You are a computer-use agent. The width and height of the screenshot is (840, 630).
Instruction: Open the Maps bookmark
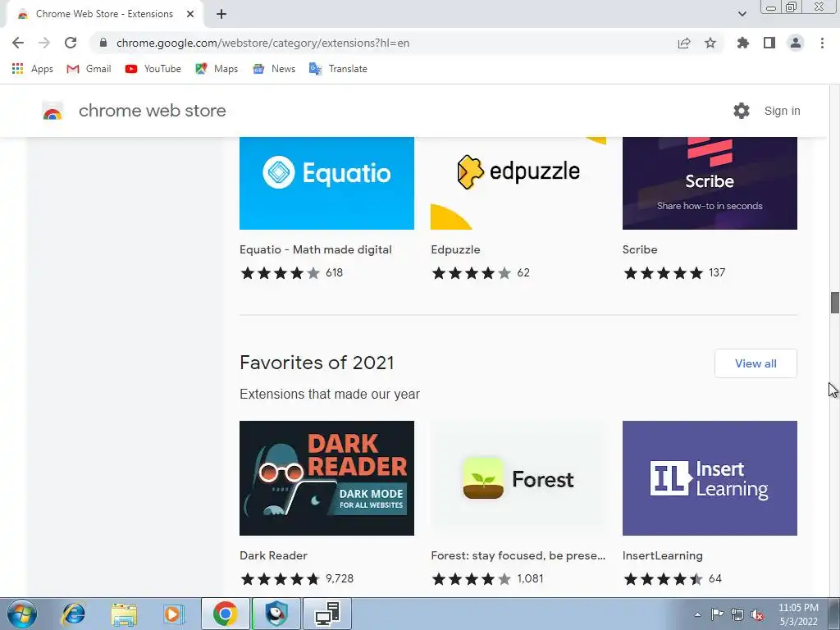[x=217, y=69]
